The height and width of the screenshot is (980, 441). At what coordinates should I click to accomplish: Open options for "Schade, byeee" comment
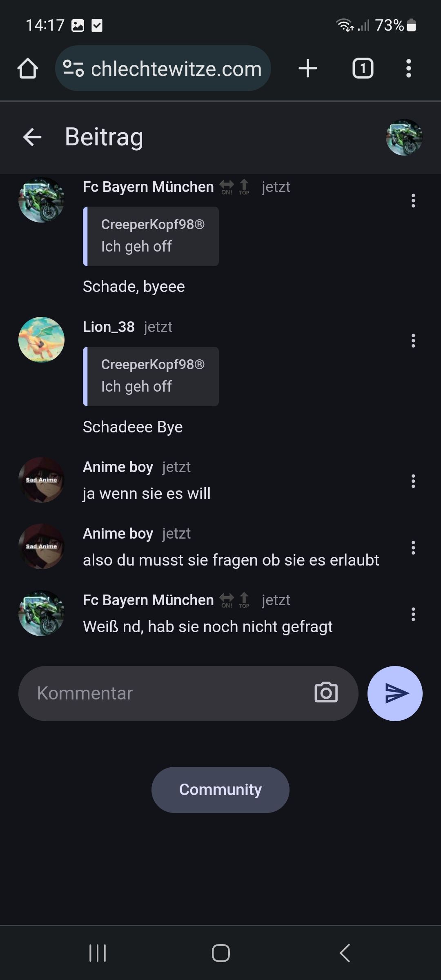tap(413, 200)
